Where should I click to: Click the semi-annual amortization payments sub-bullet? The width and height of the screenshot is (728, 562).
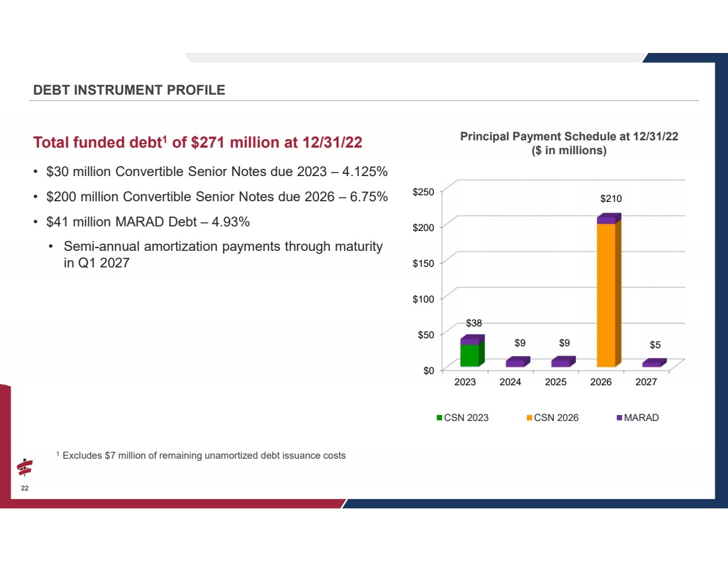223,255
